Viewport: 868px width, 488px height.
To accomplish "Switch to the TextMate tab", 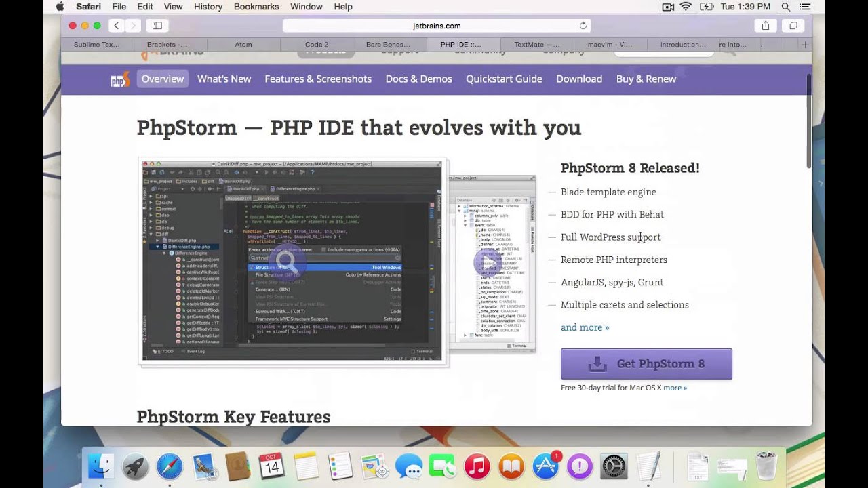I will coord(537,45).
